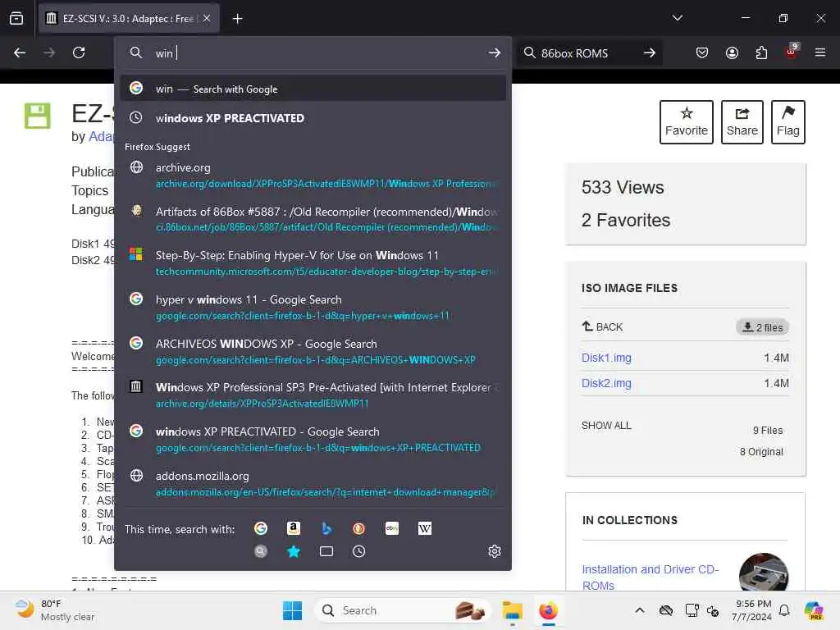Search this time with Google icon

click(261, 529)
